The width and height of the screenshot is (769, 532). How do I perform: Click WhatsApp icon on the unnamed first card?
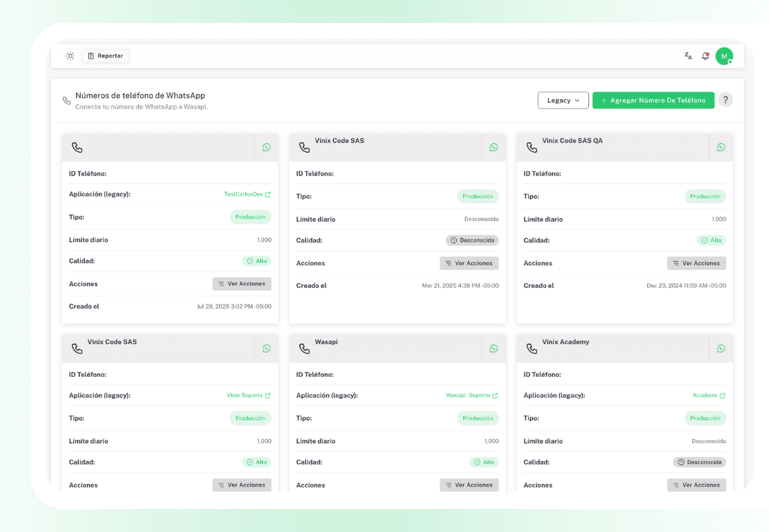tap(267, 147)
